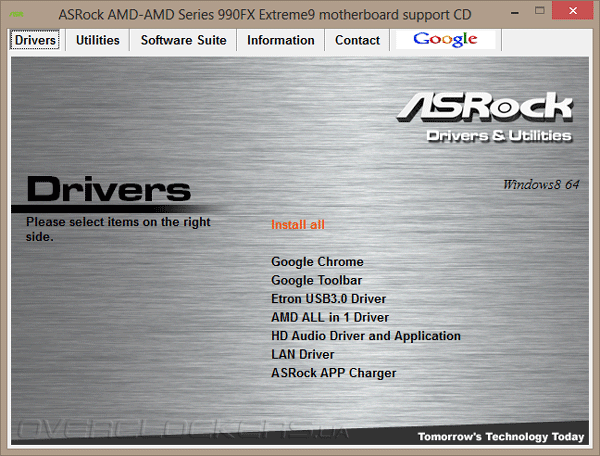The height and width of the screenshot is (456, 600).
Task: Click the ASRock title bar app icon
Action: (x=16, y=15)
